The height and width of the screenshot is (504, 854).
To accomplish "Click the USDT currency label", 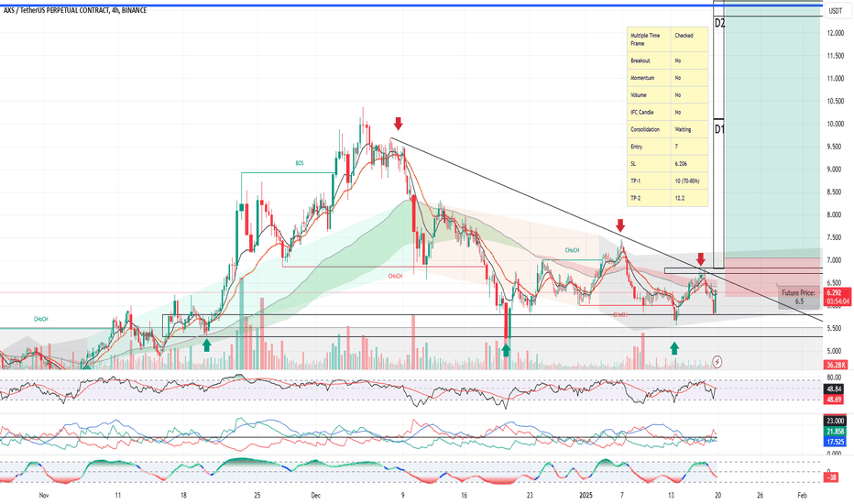I will pos(835,10).
